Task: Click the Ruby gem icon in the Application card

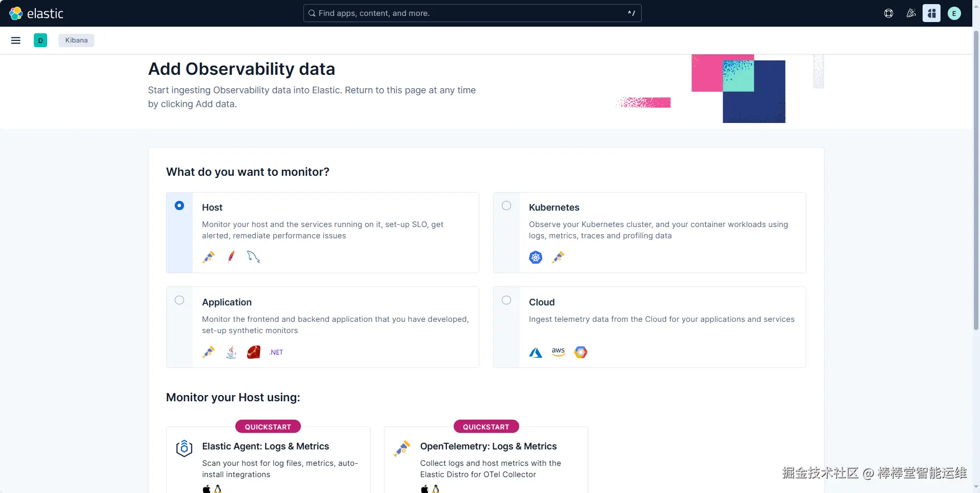Action: 254,352
